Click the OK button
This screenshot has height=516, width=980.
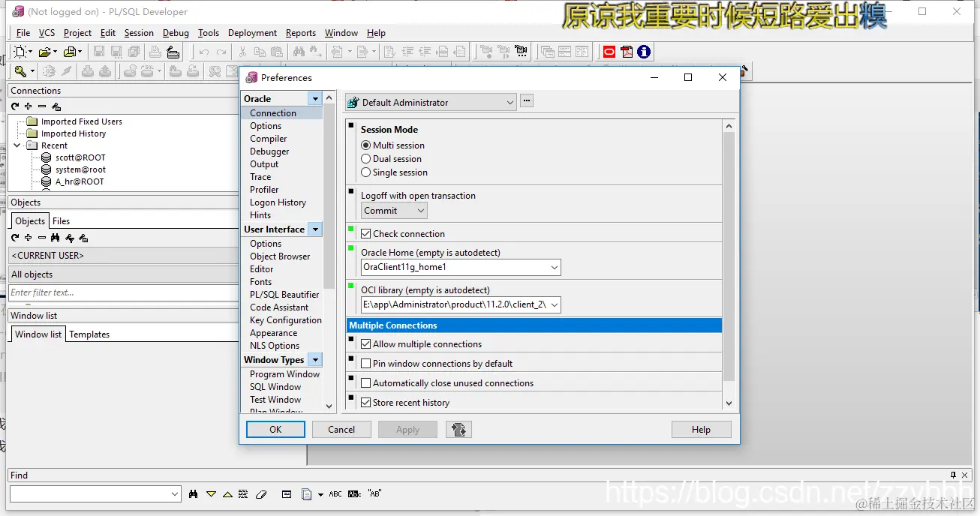point(275,429)
